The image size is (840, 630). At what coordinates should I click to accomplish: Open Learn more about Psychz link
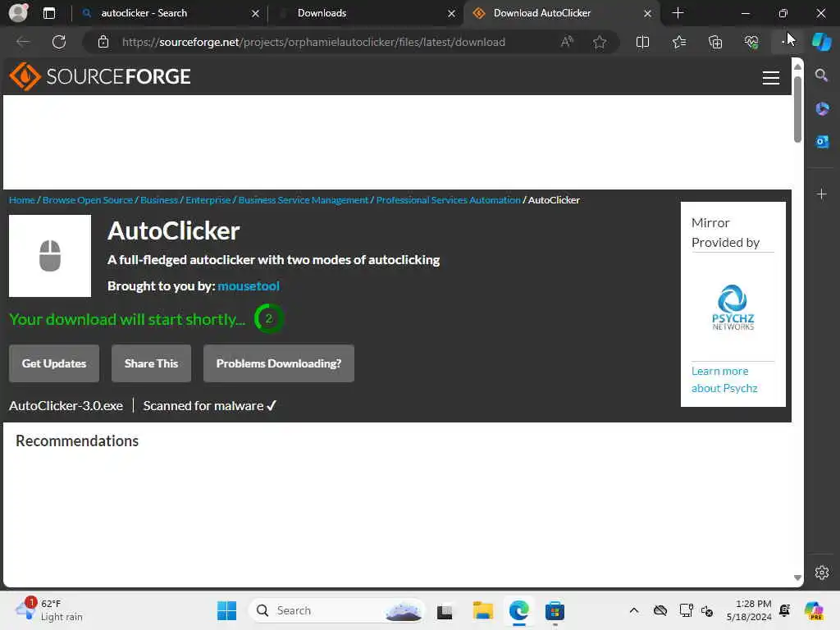724,379
